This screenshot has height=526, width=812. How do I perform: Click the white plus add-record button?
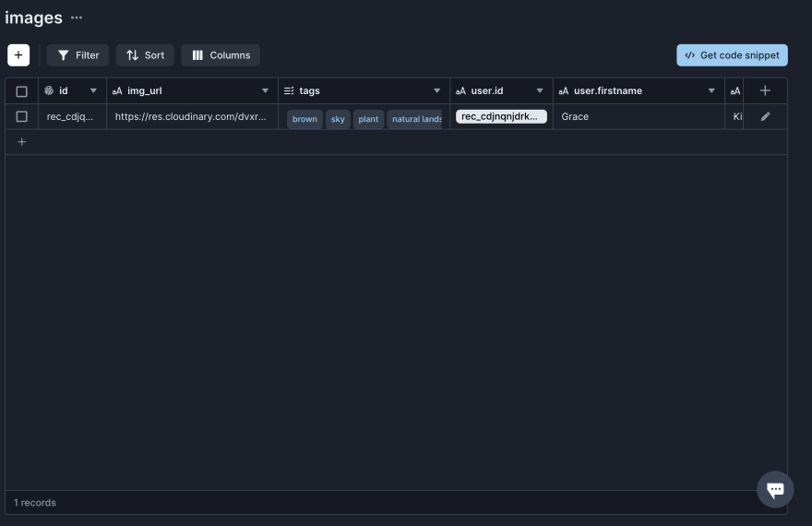[x=18, y=55]
